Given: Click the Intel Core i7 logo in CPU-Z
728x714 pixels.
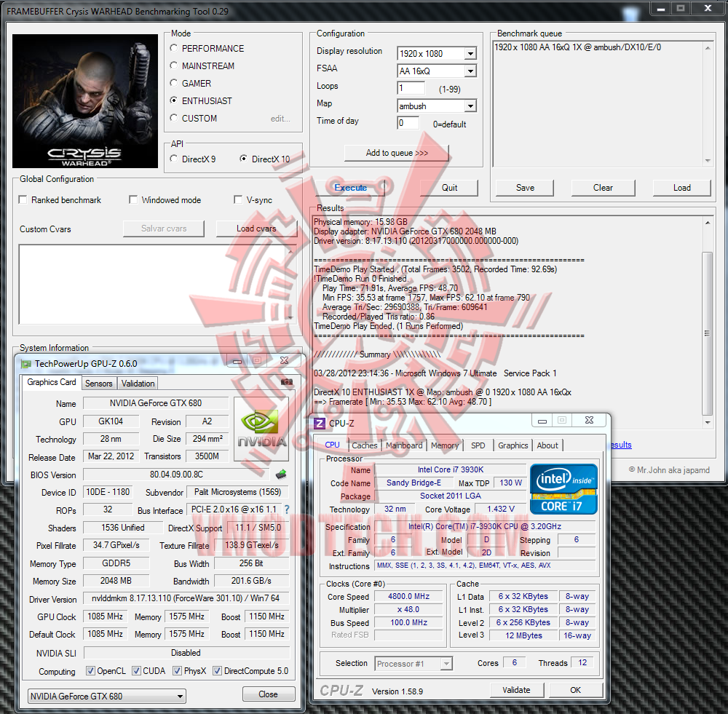Looking at the screenshot, I should [563, 489].
